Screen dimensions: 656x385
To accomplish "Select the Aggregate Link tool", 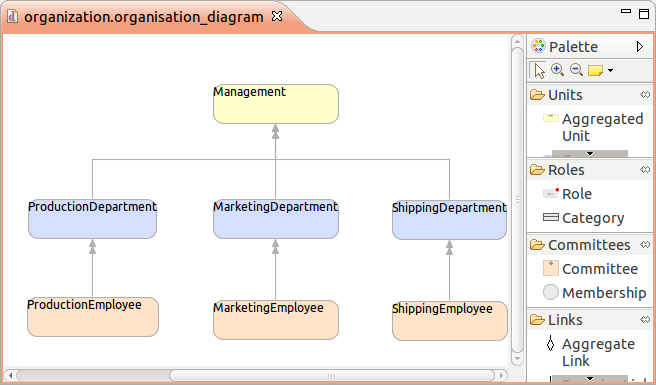I will click(x=591, y=352).
